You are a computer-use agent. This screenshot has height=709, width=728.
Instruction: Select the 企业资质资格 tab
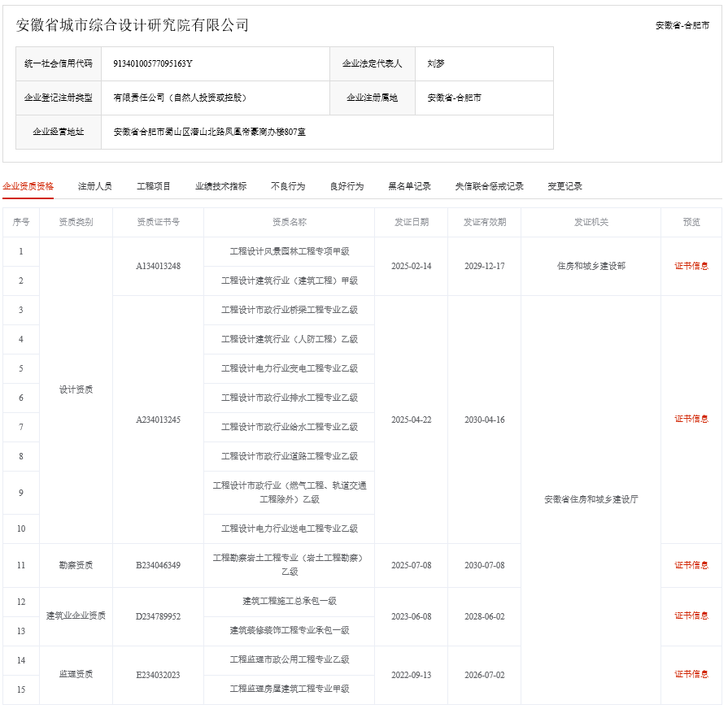tap(28, 186)
